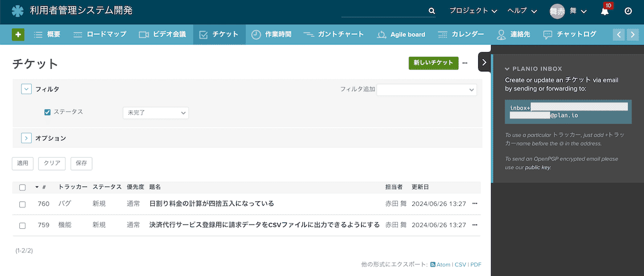Click the public key link
The width and height of the screenshot is (644, 276).
point(538,168)
